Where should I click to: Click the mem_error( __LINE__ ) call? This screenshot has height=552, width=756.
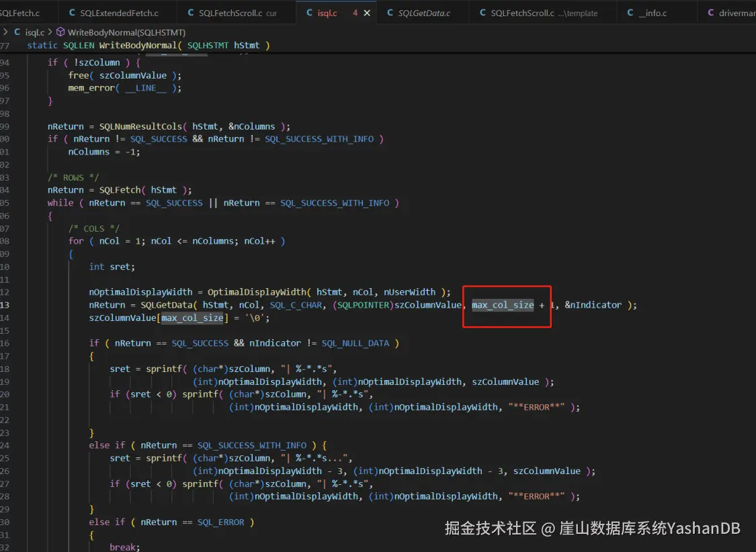(125, 88)
